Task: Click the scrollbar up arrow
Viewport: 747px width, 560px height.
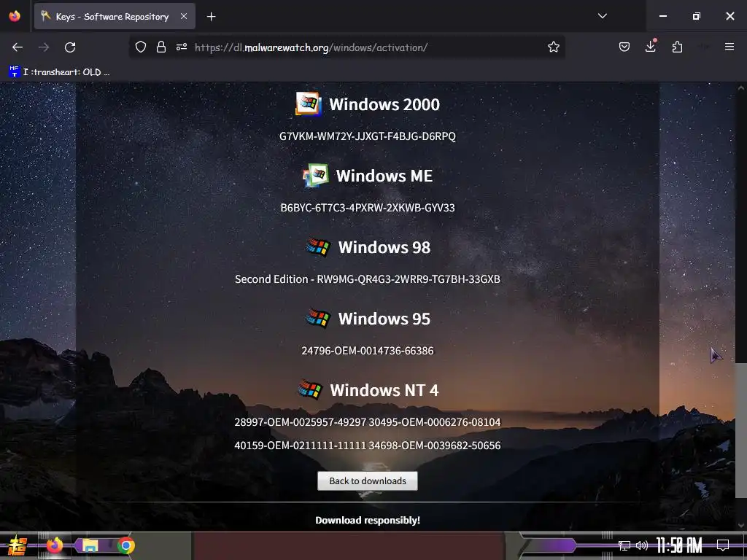Action: (x=741, y=87)
